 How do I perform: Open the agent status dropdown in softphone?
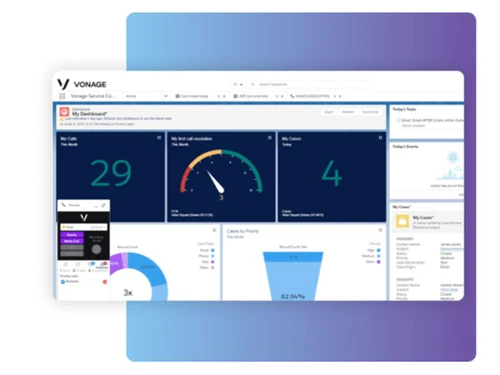[83, 227]
